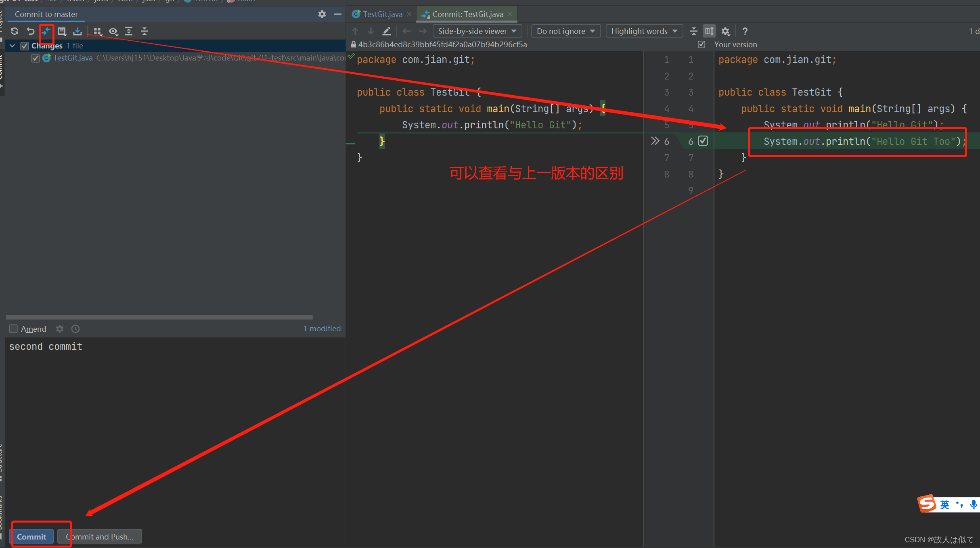Open the Group By grid icon

(97, 31)
